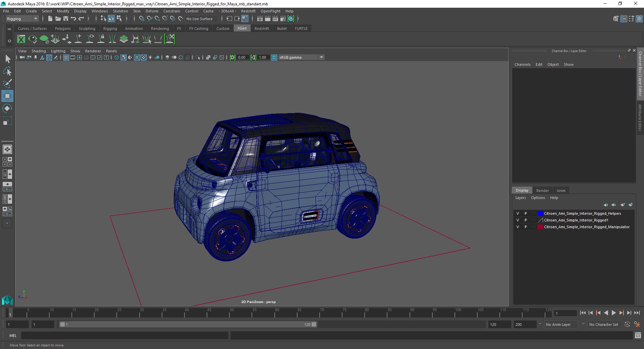This screenshot has height=349, width=644.
Task: Open the Rigging menu set dropdown
Action: [22, 19]
